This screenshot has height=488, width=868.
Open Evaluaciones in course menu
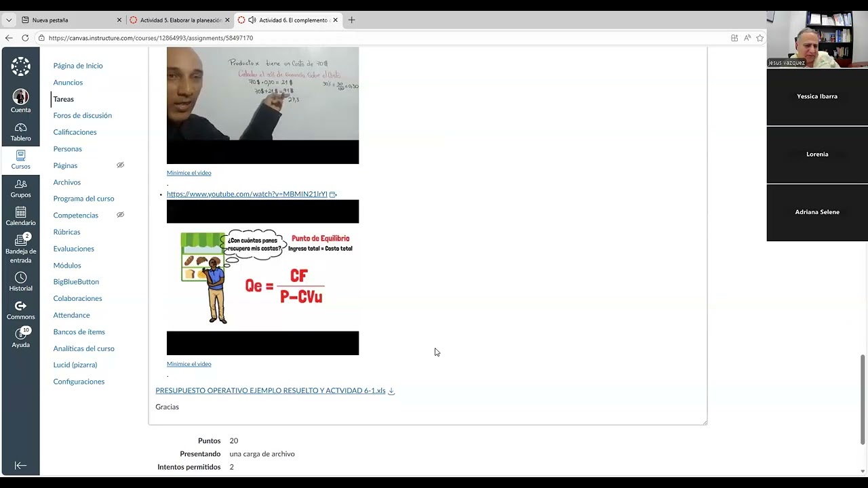pos(74,249)
